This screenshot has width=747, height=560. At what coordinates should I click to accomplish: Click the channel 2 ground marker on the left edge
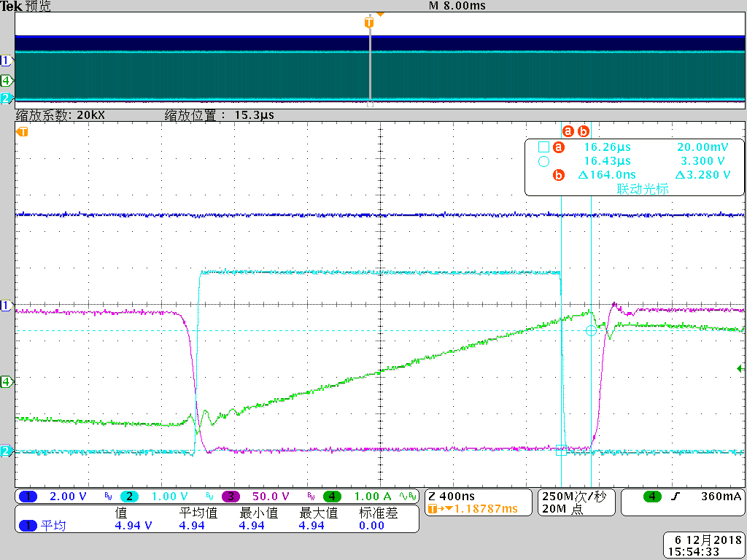[x=6, y=451]
